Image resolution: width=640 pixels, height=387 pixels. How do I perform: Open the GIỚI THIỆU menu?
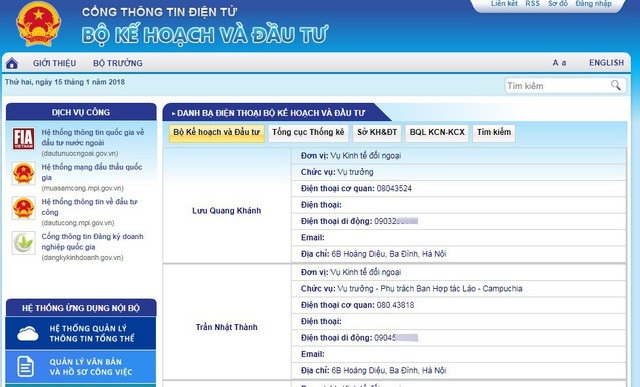tap(54, 63)
